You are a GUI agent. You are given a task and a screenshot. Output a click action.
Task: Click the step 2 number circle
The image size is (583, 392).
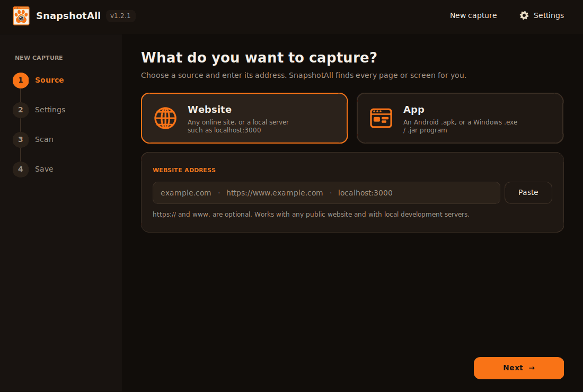point(21,110)
